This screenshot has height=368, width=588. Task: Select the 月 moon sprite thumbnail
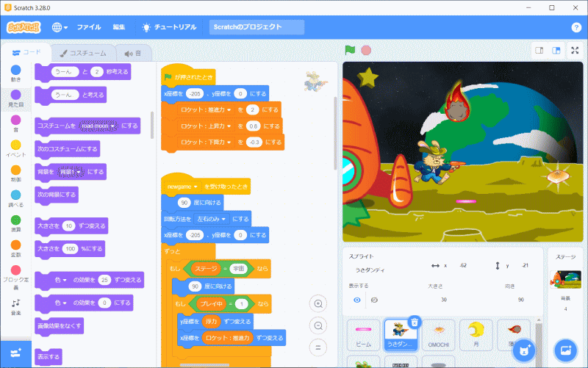click(x=476, y=335)
